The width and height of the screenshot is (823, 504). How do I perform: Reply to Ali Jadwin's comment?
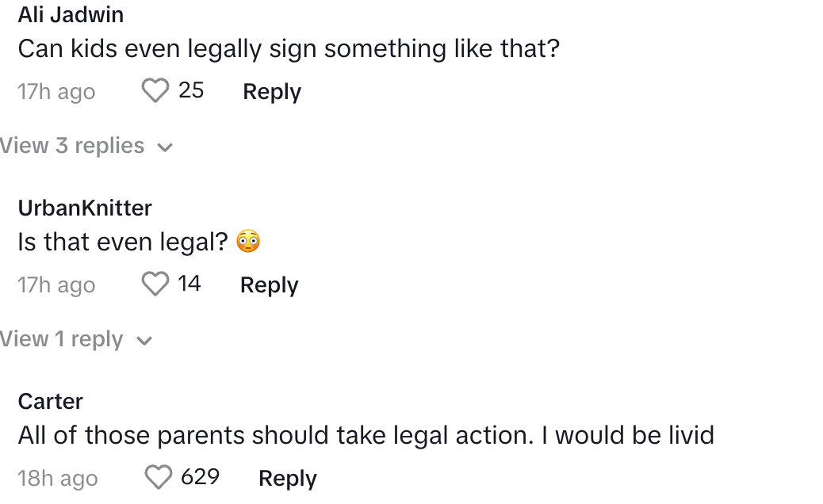(x=272, y=92)
